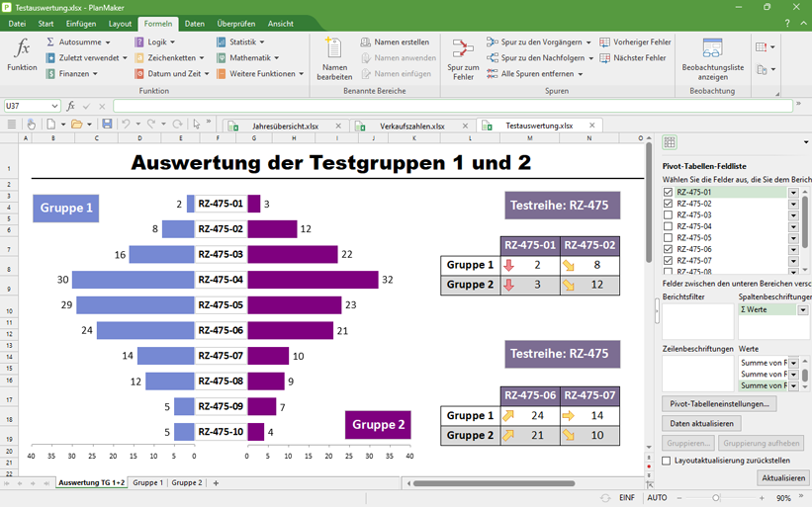Switch to the Daten ribbon tab
This screenshot has width=812, height=507.
(194, 24)
